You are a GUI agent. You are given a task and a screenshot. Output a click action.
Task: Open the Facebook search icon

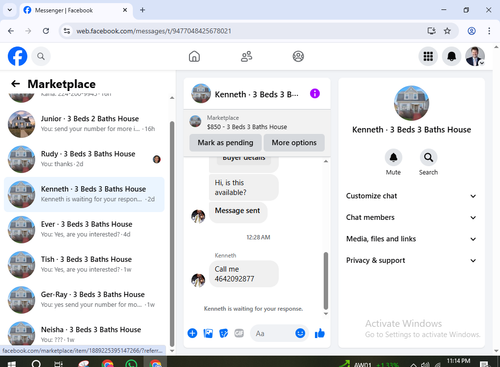[x=41, y=56]
